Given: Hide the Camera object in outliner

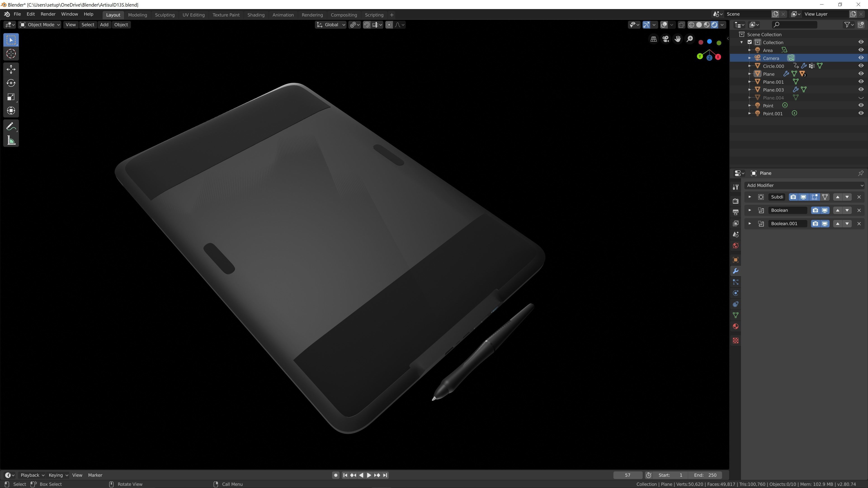Looking at the screenshot, I should click(x=861, y=58).
